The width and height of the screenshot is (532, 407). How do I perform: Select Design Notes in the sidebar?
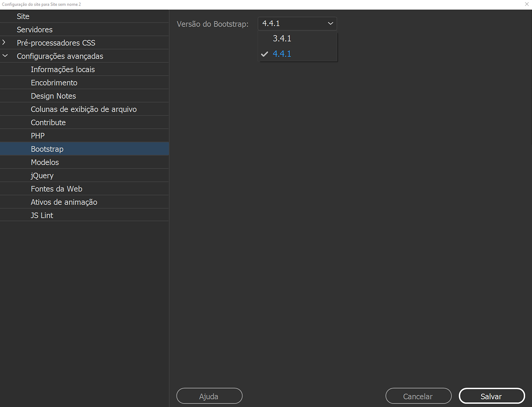click(53, 96)
